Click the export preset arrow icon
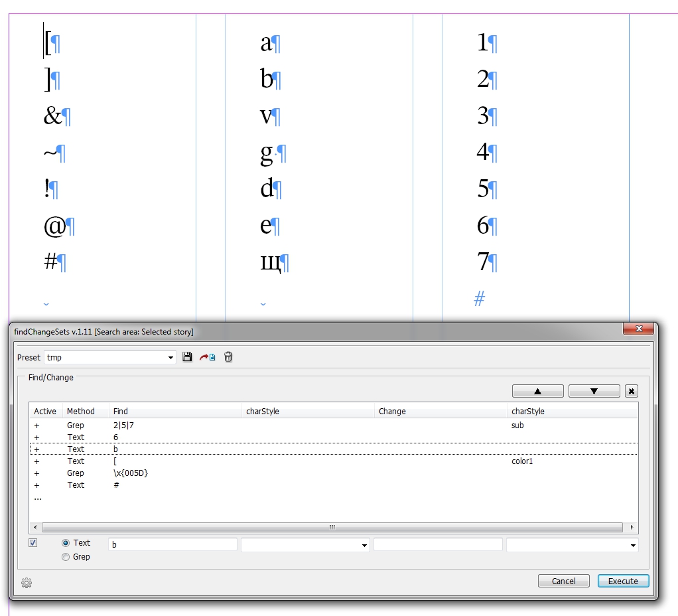 coord(208,357)
